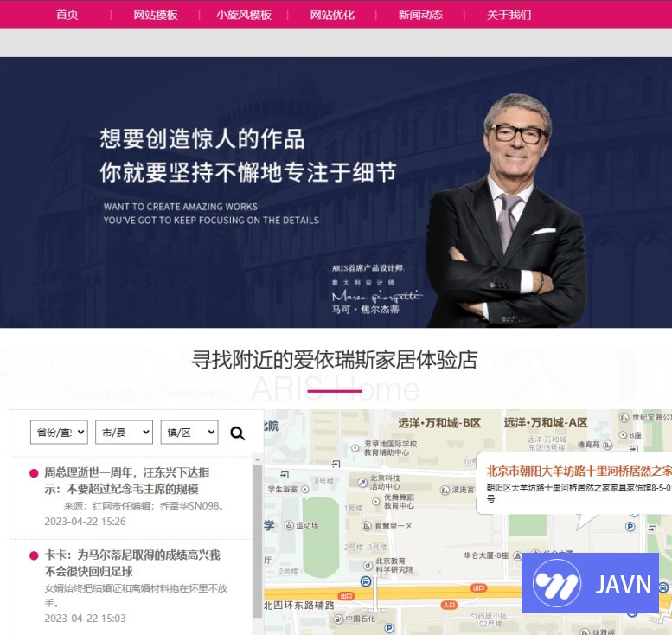Click the 芳草地国际学校 map marker
Image resolution: width=672 pixels, height=635 pixels.
pos(355,448)
